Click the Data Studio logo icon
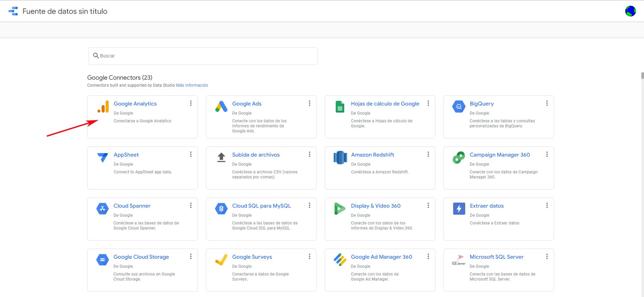 (x=13, y=11)
